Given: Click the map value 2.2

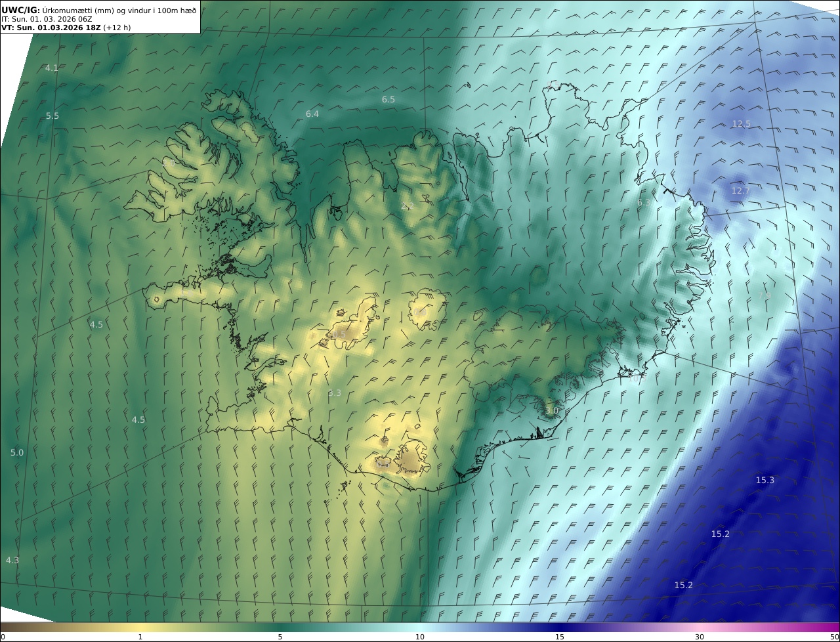Looking at the screenshot, I should [407, 206].
